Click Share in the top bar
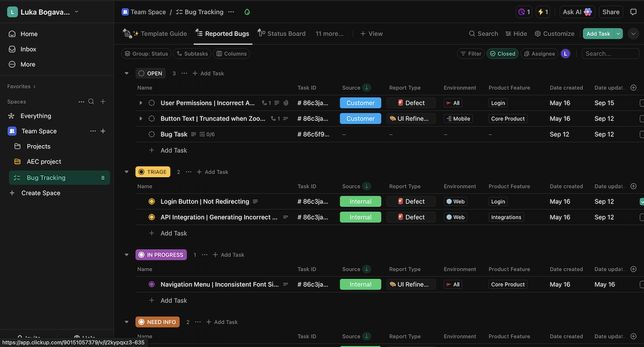Viewport: 644px width, 347px height. 611,11
